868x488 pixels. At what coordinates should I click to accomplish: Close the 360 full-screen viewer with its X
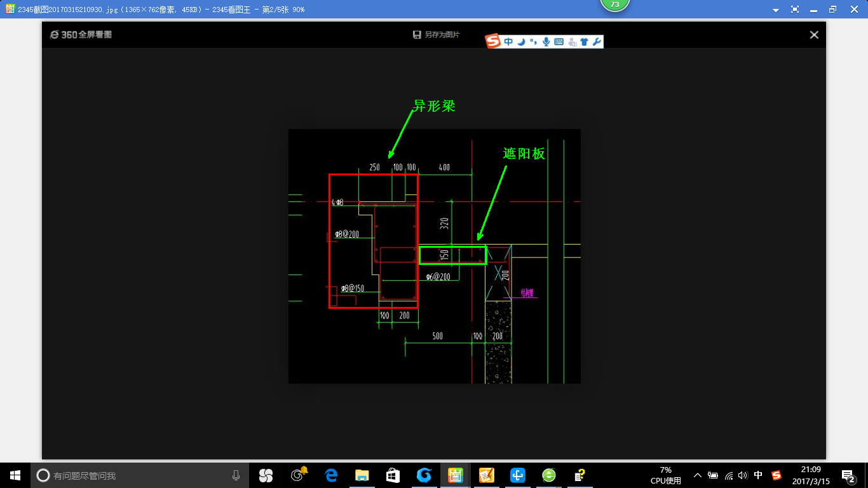click(814, 35)
